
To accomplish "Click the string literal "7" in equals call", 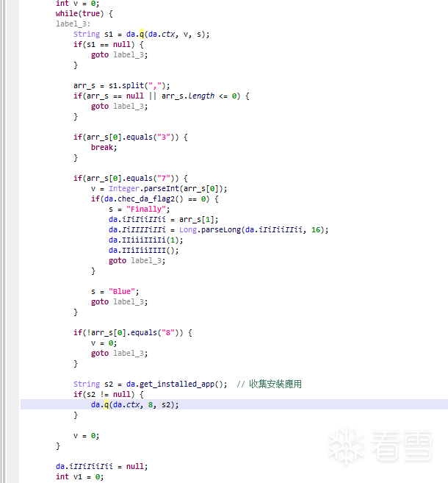I will (164, 179).
